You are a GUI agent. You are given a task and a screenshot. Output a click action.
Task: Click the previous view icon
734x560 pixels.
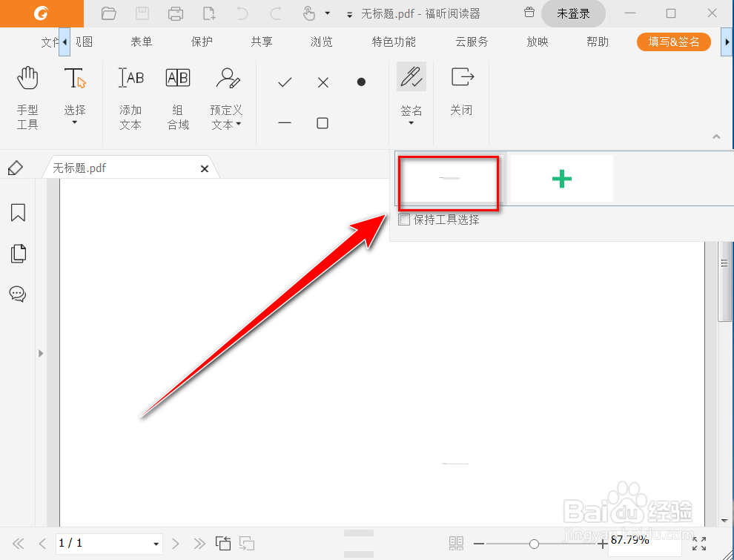coord(223,543)
